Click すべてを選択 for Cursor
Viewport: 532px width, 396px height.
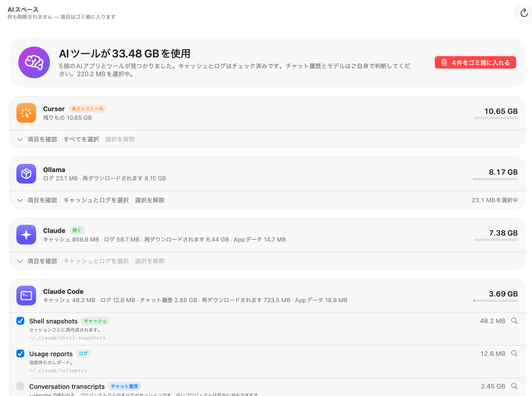(x=81, y=139)
